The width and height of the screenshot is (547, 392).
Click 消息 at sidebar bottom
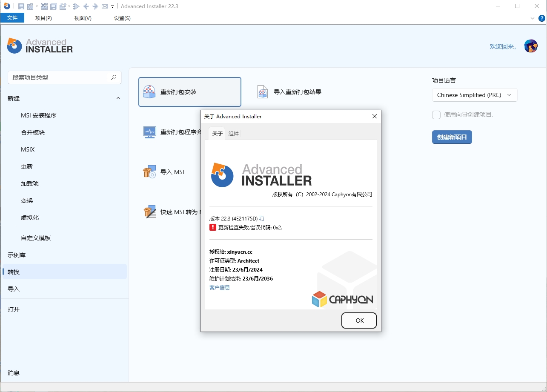coord(14,373)
